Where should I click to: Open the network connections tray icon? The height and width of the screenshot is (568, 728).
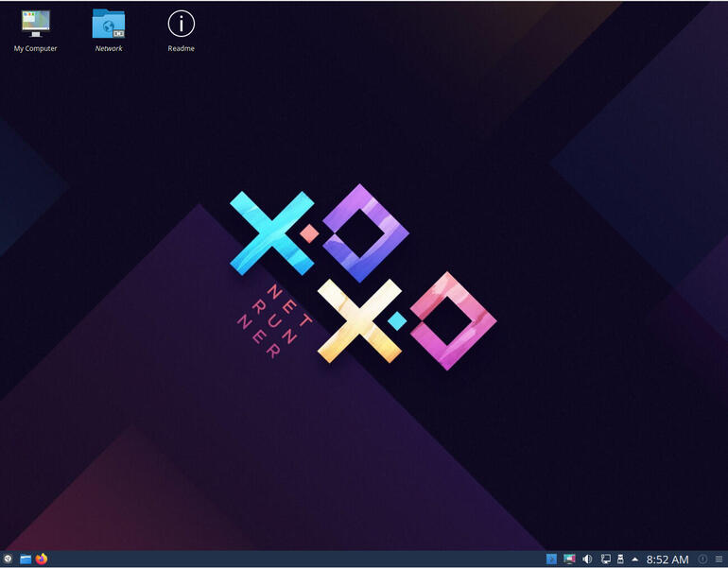(x=605, y=559)
